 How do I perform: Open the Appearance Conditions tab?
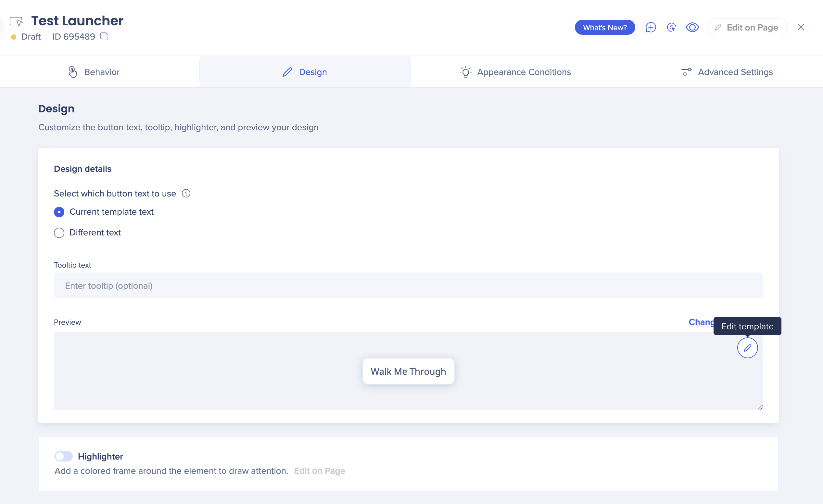tap(515, 72)
